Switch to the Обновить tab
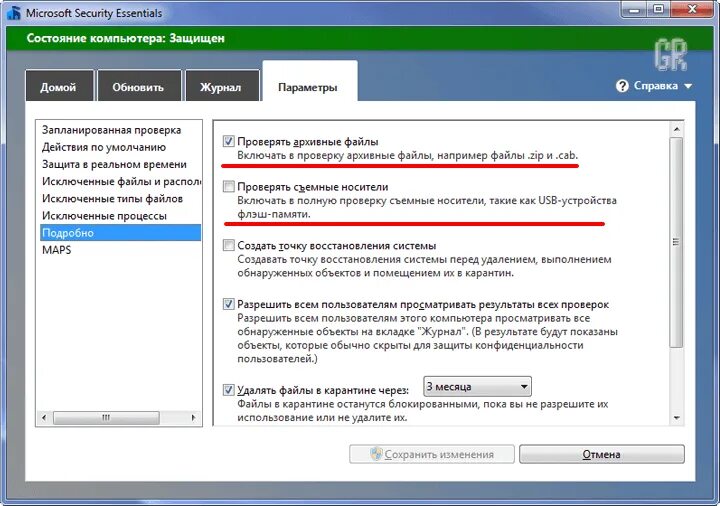The height and width of the screenshot is (506, 720). (x=139, y=85)
